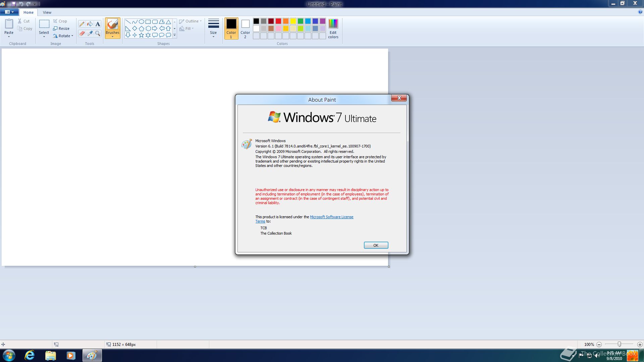Select the Pencil tool
Screen dimensions: 644x362
[x=82, y=24]
